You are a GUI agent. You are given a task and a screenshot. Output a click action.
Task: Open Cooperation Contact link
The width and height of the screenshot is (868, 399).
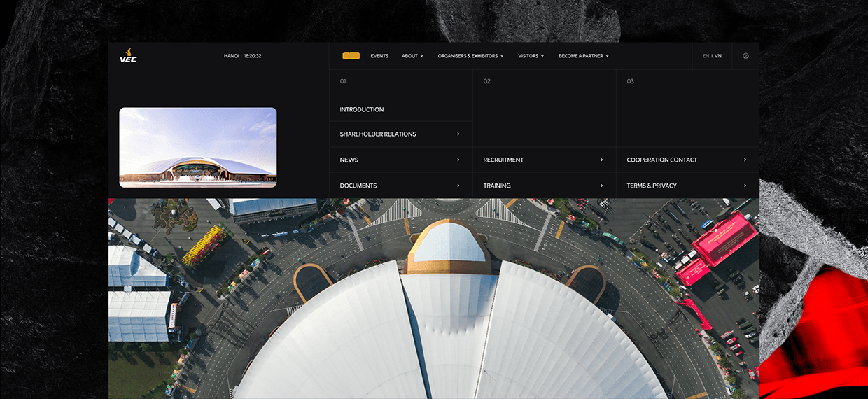click(662, 160)
